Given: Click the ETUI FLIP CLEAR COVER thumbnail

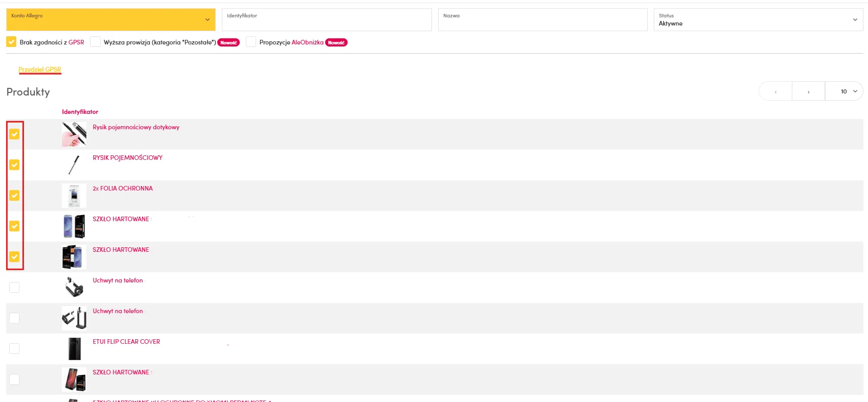Looking at the screenshot, I should (74, 349).
